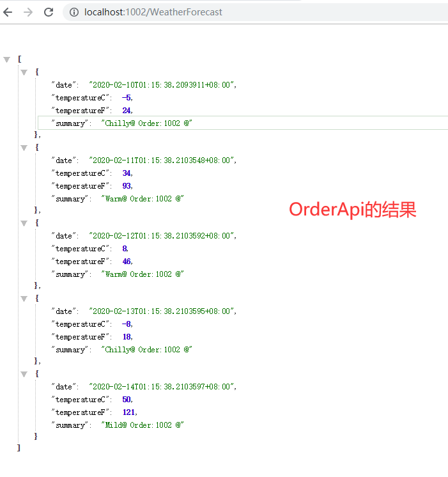The image size is (448, 477).
Task: Select summary "Chilly@ Order:1002 @" under 2020-02-13
Action: click(x=146, y=350)
